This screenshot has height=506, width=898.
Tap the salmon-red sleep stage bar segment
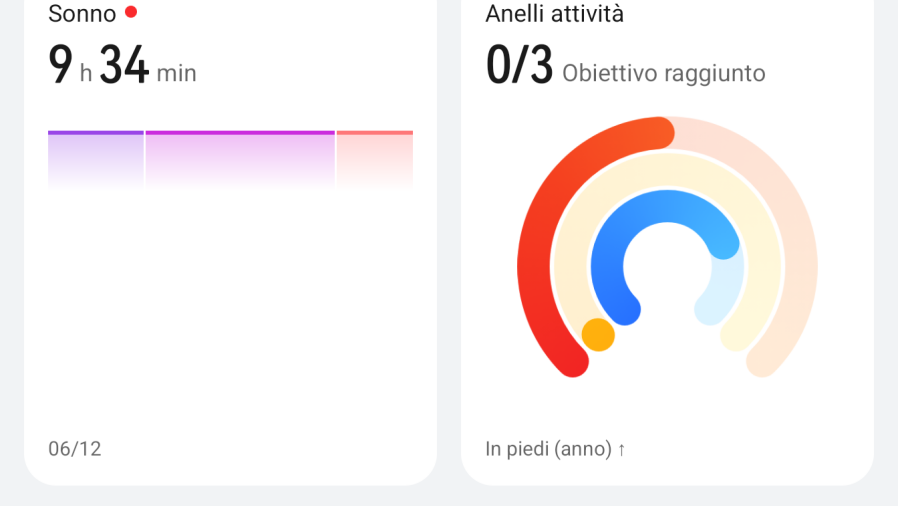coord(375,159)
